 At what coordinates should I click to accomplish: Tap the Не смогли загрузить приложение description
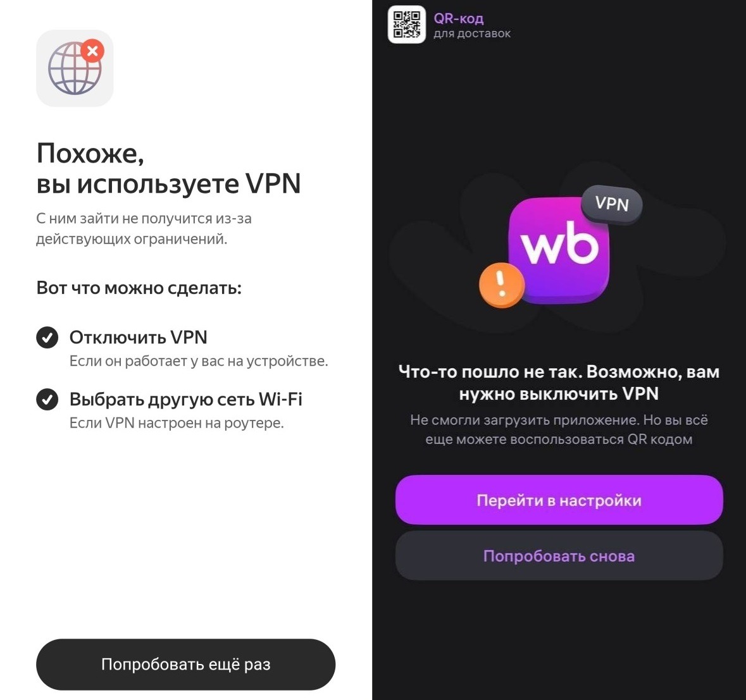pyautogui.click(x=559, y=429)
